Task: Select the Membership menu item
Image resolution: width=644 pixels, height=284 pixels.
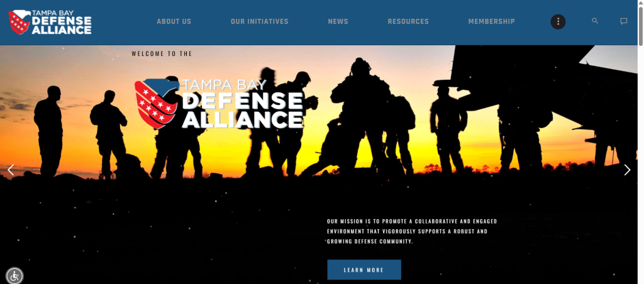Action: pos(491,21)
